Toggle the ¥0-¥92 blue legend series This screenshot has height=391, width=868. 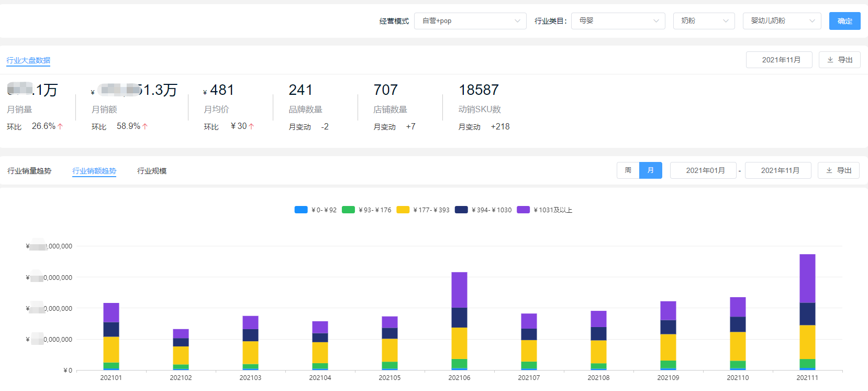coord(301,210)
